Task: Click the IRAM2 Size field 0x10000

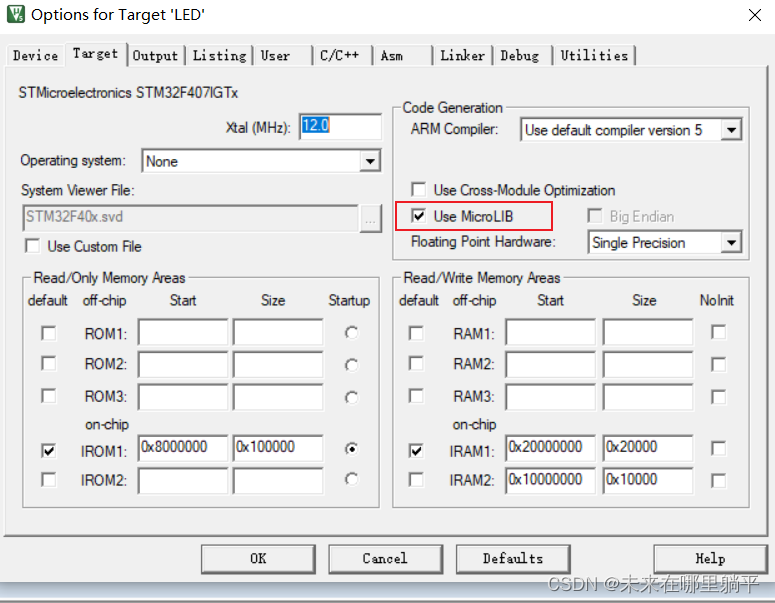Action: point(647,481)
